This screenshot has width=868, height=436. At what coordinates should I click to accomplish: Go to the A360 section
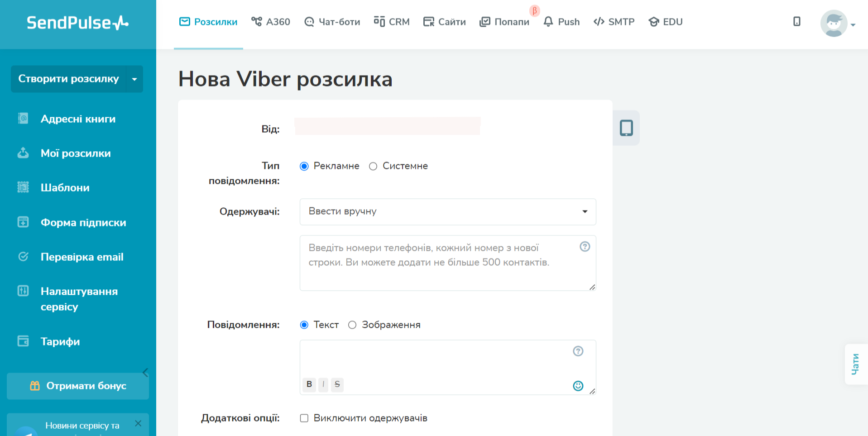[271, 22]
